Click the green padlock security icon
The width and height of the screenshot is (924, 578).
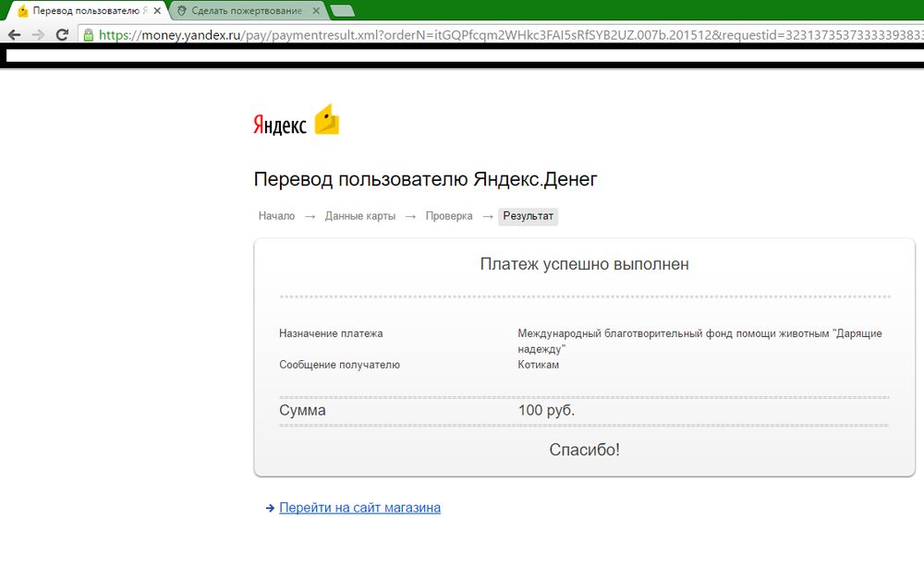pyautogui.click(x=89, y=35)
